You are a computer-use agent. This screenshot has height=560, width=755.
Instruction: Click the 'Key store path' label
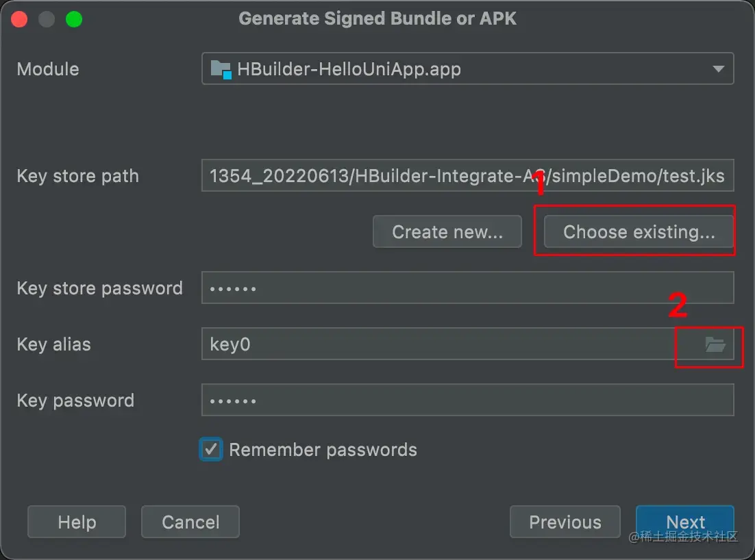(78, 176)
